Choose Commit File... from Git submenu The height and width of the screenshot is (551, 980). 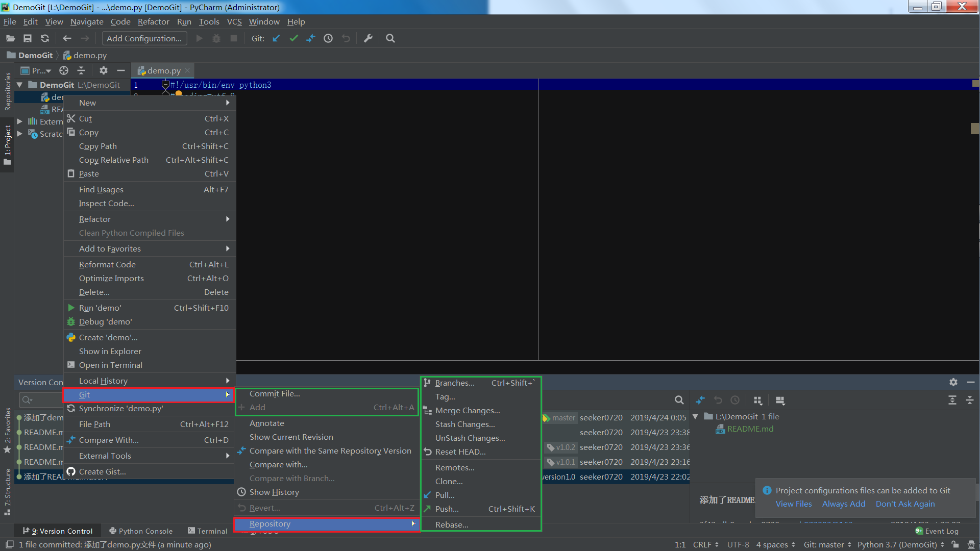tap(275, 393)
